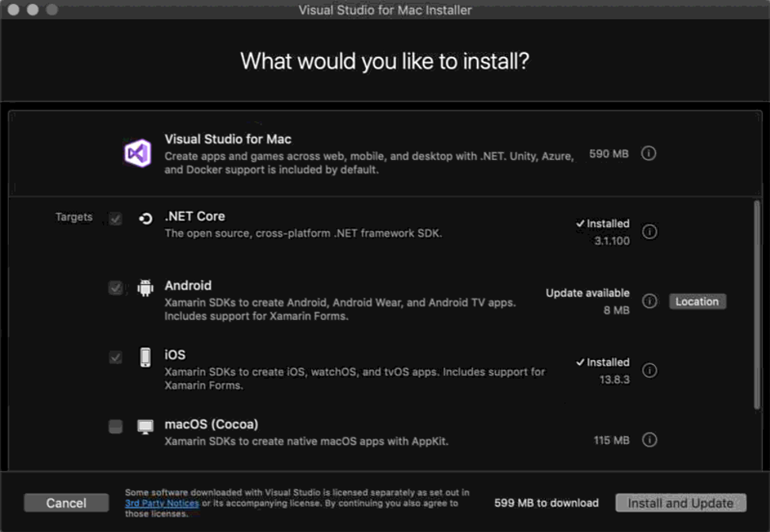Click 'Update available' status for Android

(x=587, y=293)
